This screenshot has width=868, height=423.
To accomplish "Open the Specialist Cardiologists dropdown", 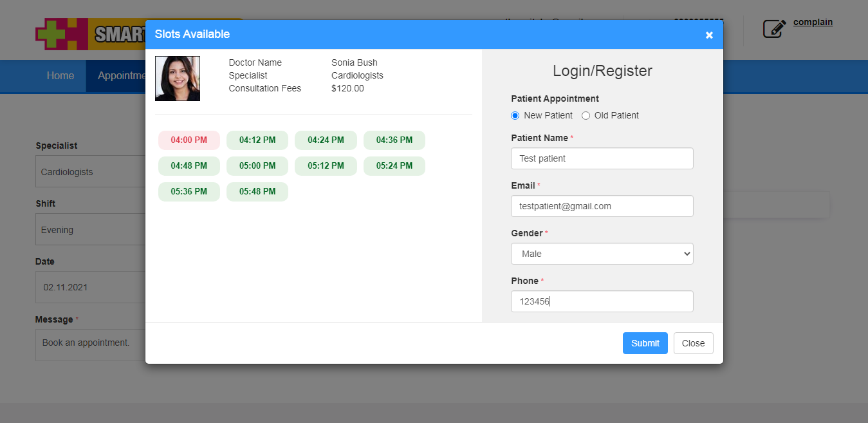I will pyautogui.click(x=90, y=172).
